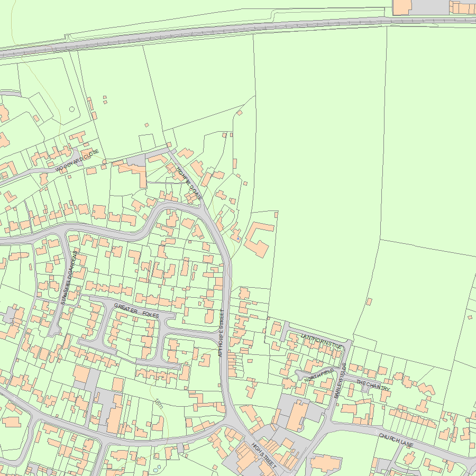Select the HIGHFIELD GATE road label
This screenshot has height=476, width=476.
pos(189,184)
